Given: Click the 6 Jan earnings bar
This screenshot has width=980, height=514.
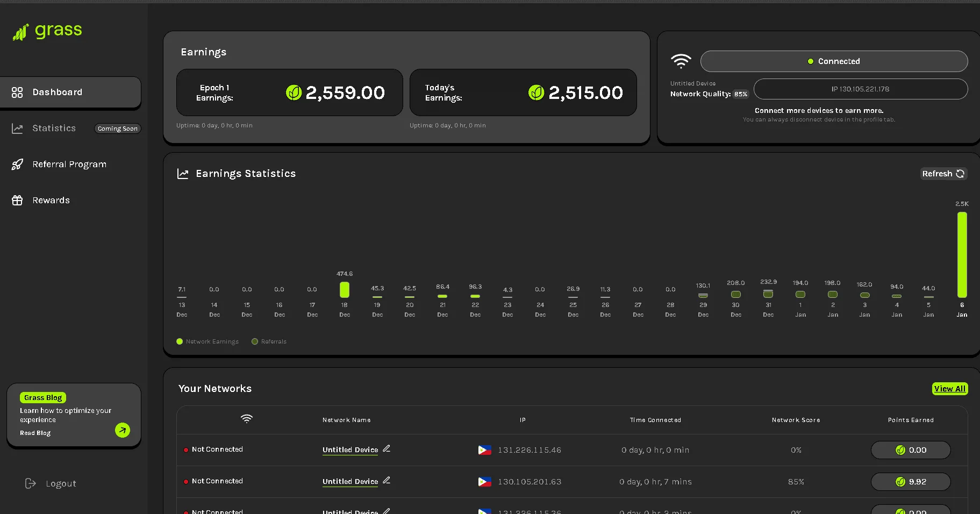Looking at the screenshot, I should click(x=962, y=255).
